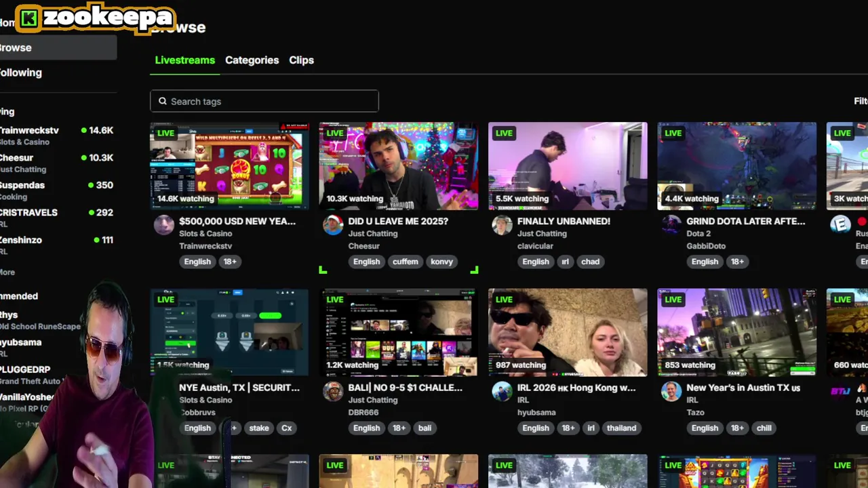Open Suspendas in sidebar following list
The image size is (868, 488).
click(57, 190)
